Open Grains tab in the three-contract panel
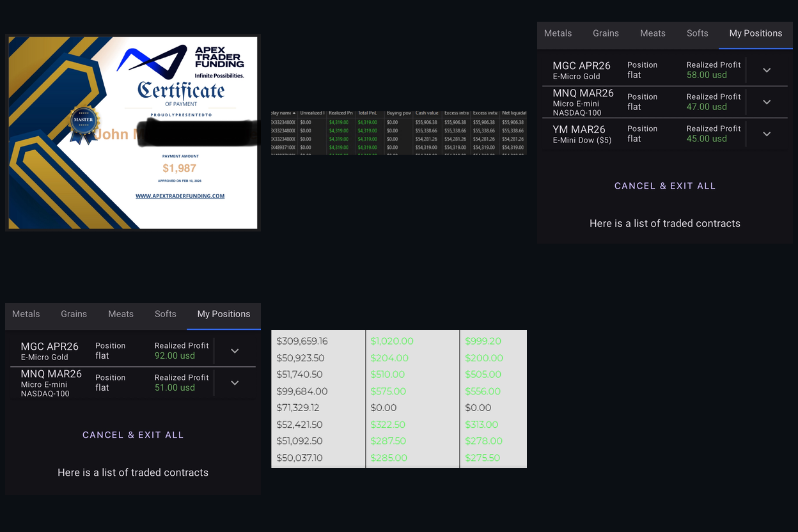798x532 pixels. point(606,33)
